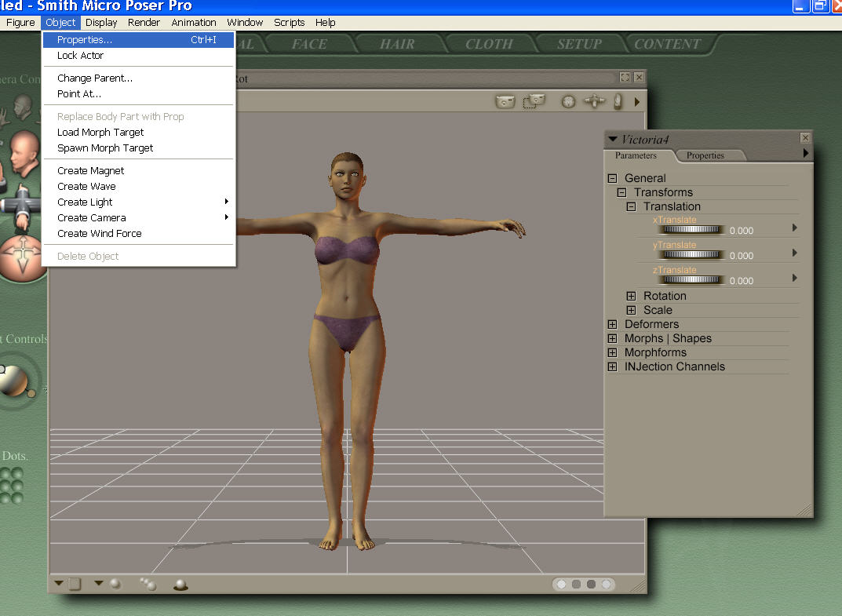Click the area render camera icon
This screenshot has height=616, width=842.
coord(536,101)
